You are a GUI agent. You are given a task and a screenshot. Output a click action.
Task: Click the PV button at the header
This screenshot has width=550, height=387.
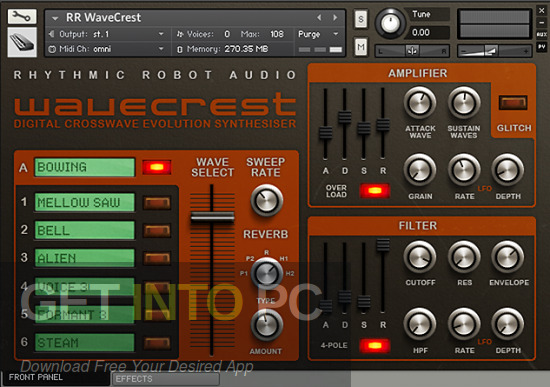click(x=542, y=46)
